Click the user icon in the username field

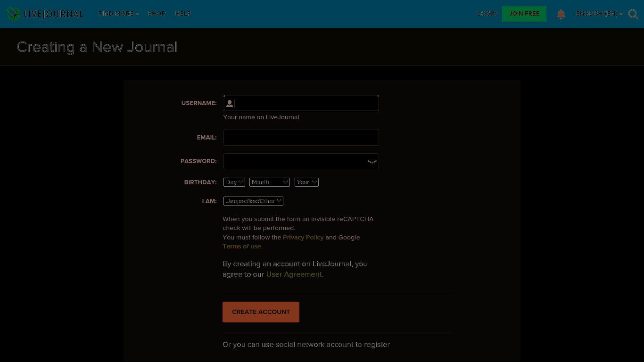230,103
